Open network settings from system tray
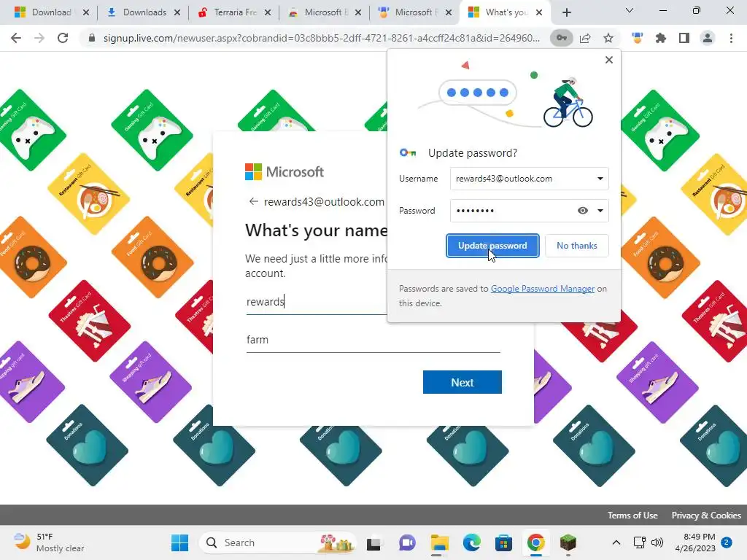 (x=639, y=542)
